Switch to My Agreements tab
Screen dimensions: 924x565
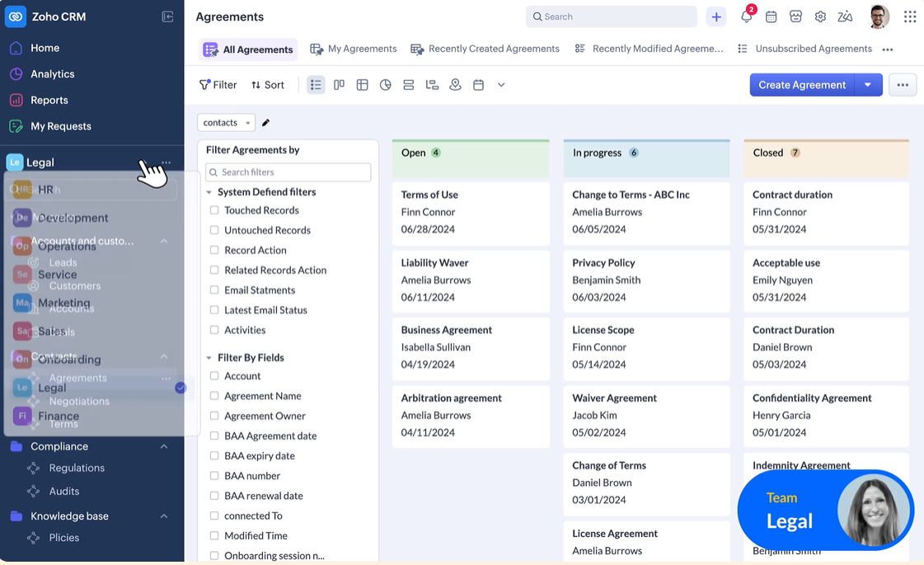pyautogui.click(x=354, y=49)
